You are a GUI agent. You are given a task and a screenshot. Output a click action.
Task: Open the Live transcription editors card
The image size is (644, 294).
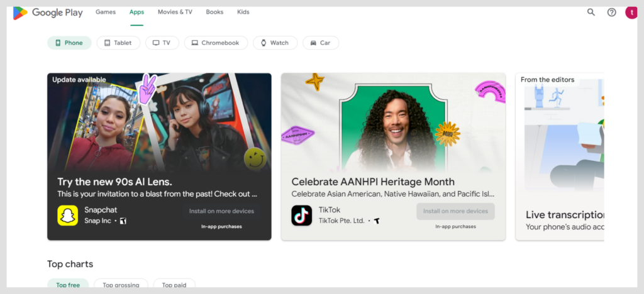click(x=560, y=157)
